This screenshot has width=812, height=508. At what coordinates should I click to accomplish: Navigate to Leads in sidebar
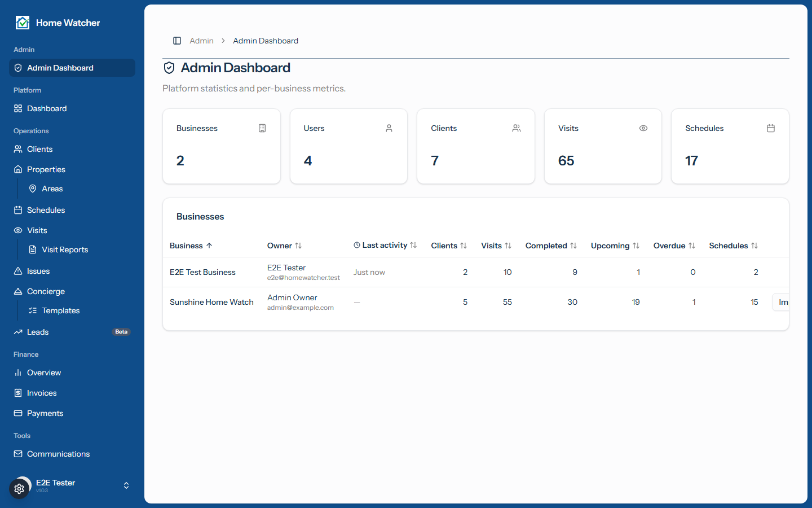point(72,332)
